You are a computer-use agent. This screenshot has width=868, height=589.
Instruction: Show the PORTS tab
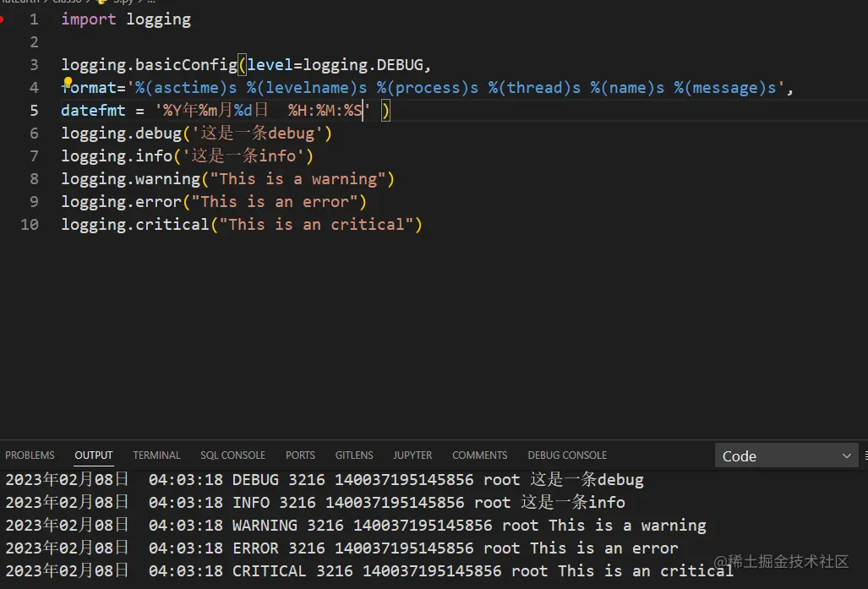pyautogui.click(x=300, y=455)
